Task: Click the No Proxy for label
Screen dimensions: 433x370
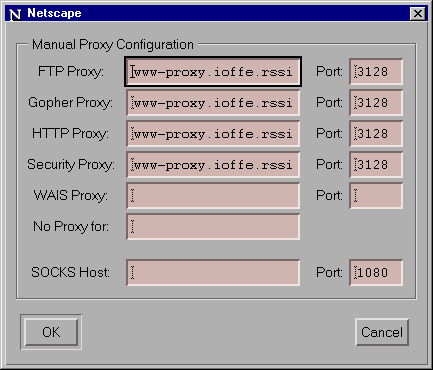Action: tap(71, 226)
